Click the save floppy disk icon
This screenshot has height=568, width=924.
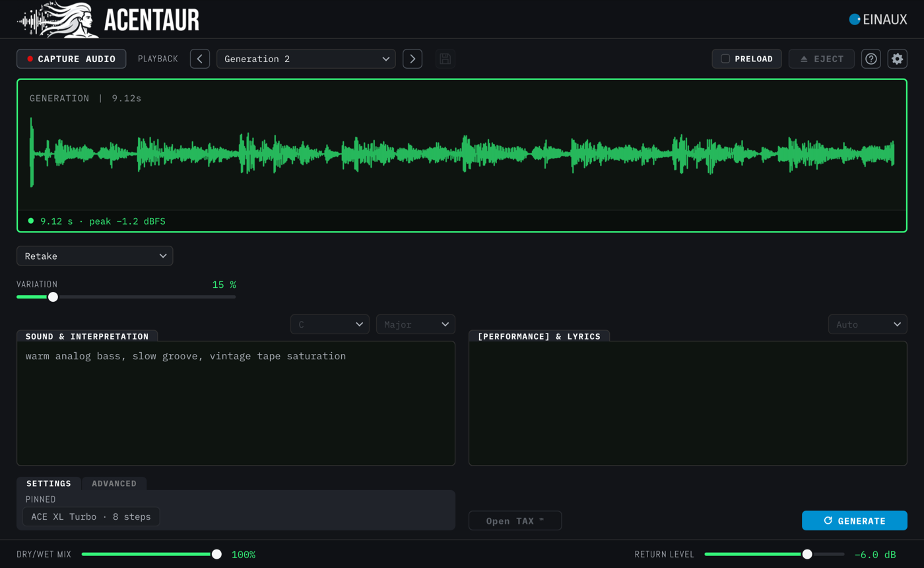445,59
